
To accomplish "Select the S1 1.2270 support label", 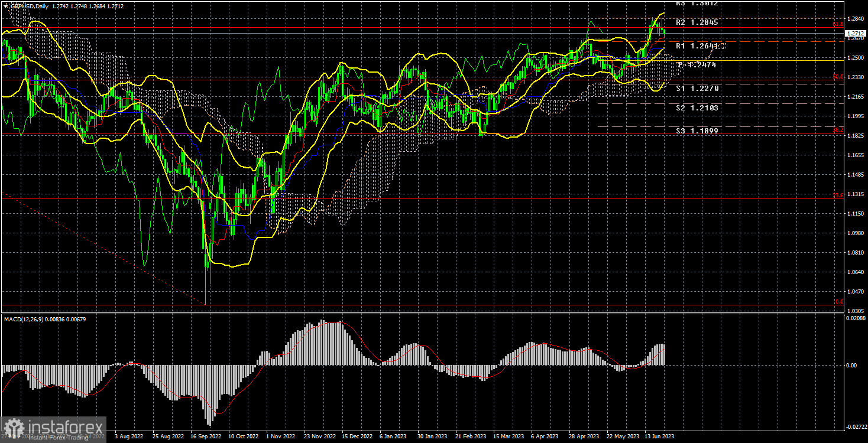I will click(x=698, y=88).
